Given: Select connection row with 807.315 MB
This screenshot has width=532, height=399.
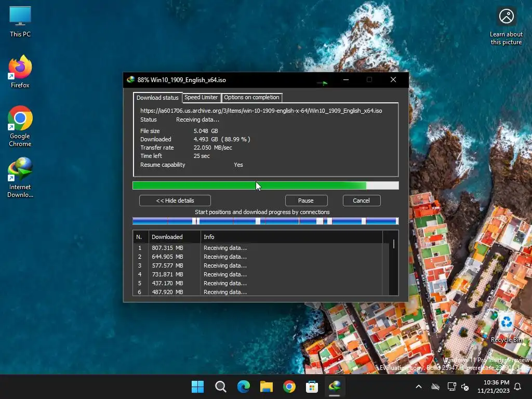Looking at the screenshot, I should coord(261,248).
